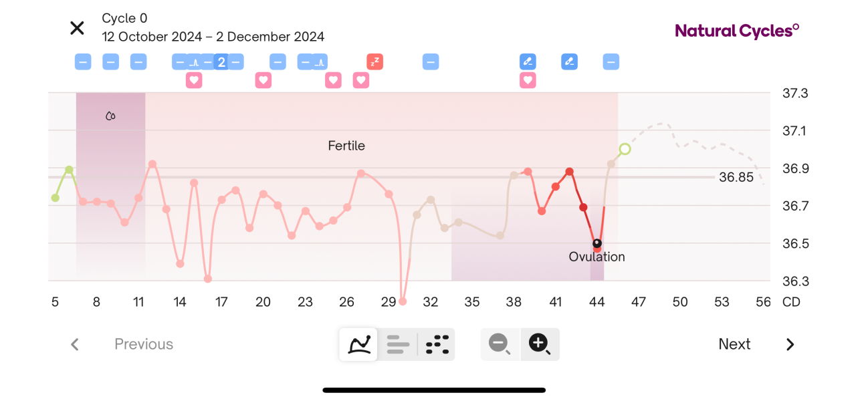Switch to the line graph view
Screen dimensions: 868x401
coord(359,344)
